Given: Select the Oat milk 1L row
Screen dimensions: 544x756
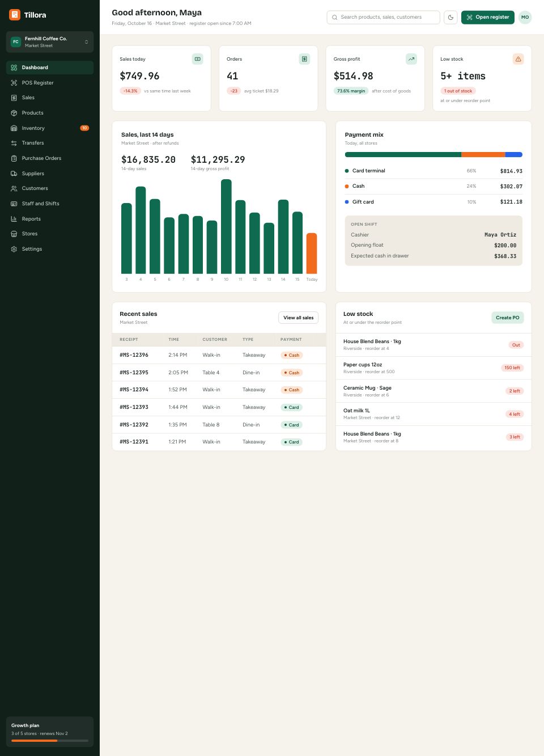Looking at the screenshot, I should (433, 414).
